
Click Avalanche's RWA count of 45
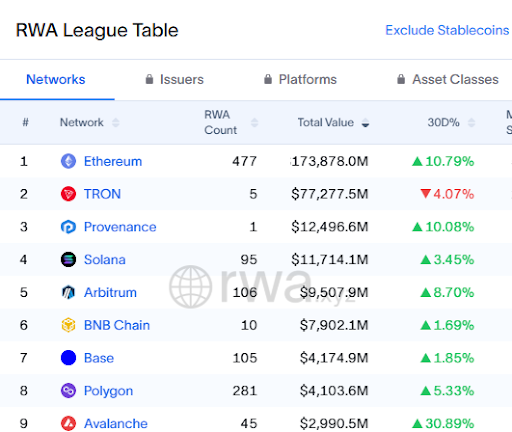(x=249, y=423)
